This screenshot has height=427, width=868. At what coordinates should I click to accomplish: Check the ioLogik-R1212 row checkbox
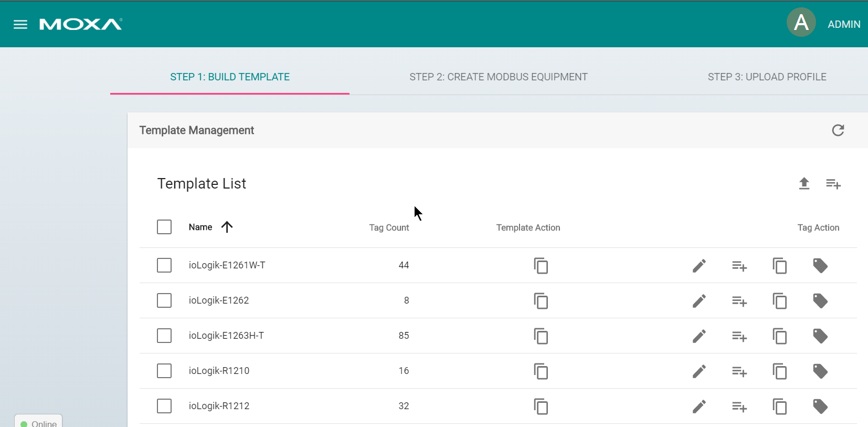[x=164, y=406]
